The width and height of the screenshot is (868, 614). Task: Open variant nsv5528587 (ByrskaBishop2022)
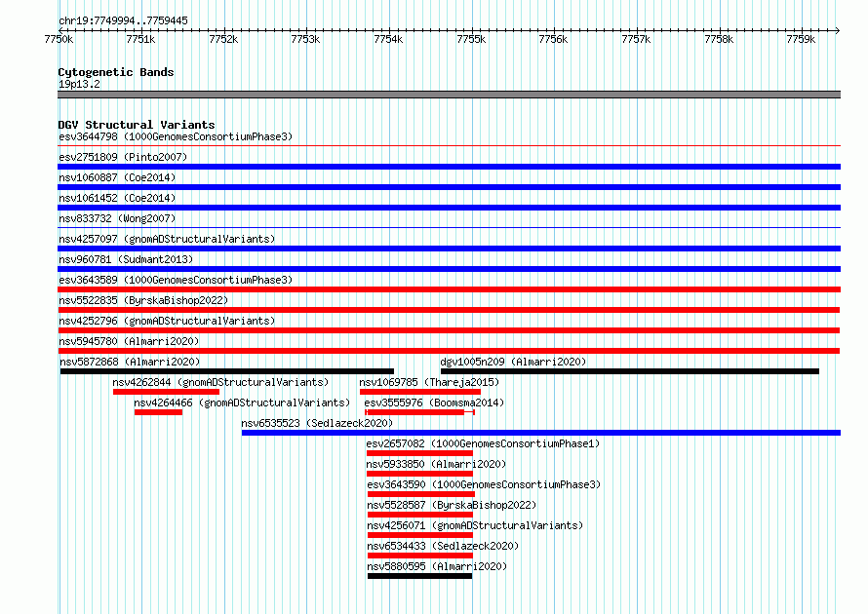click(x=452, y=505)
